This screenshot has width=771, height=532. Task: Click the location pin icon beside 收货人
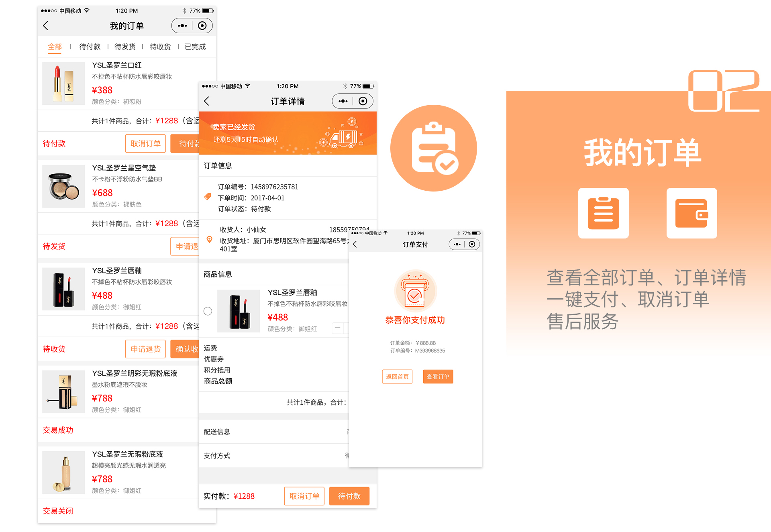(209, 239)
